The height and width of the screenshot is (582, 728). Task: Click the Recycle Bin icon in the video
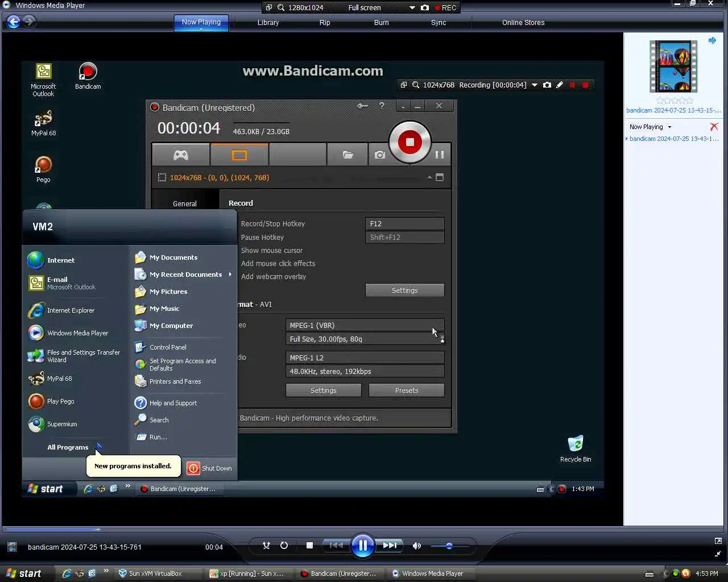coord(576,449)
